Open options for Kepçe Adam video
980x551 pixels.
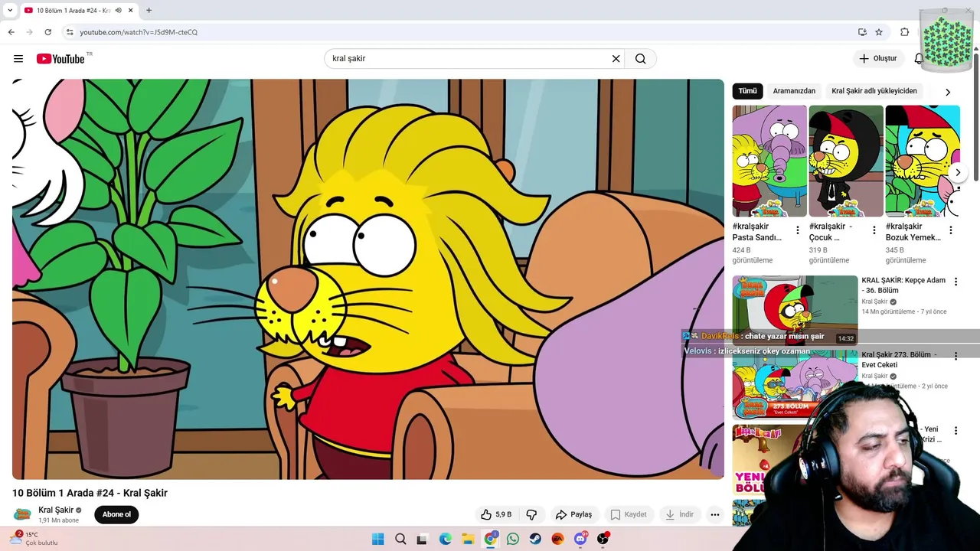(x=955, y=282)
